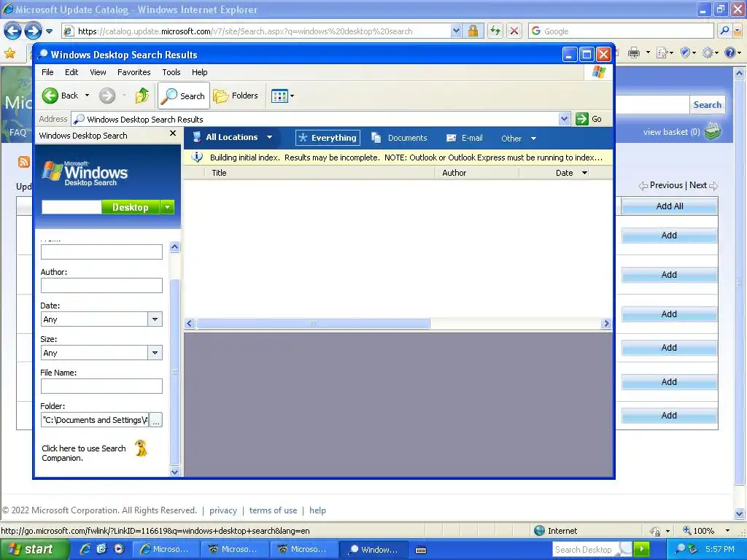Screen dimensions: 747x560
Task: Toggle the Search toolbar button
Action: pos(183,96)
